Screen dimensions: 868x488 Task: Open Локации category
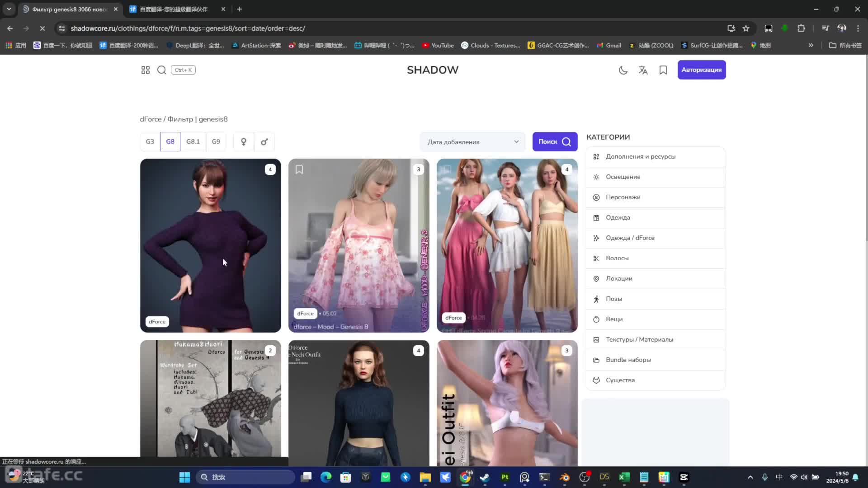click(656, 279)
